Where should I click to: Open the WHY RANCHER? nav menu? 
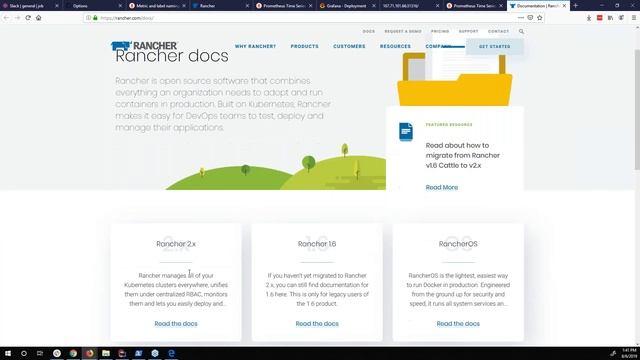[256, 47]
